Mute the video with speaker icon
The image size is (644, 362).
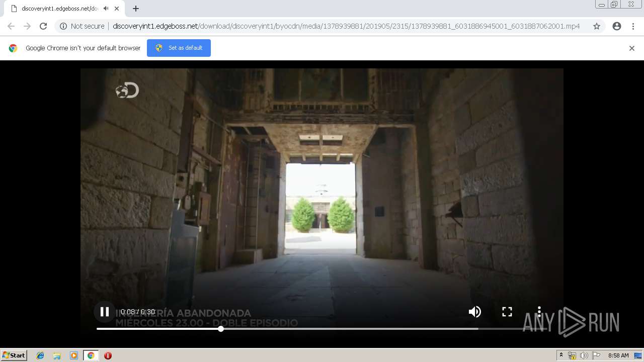click(x=474, y=312)
